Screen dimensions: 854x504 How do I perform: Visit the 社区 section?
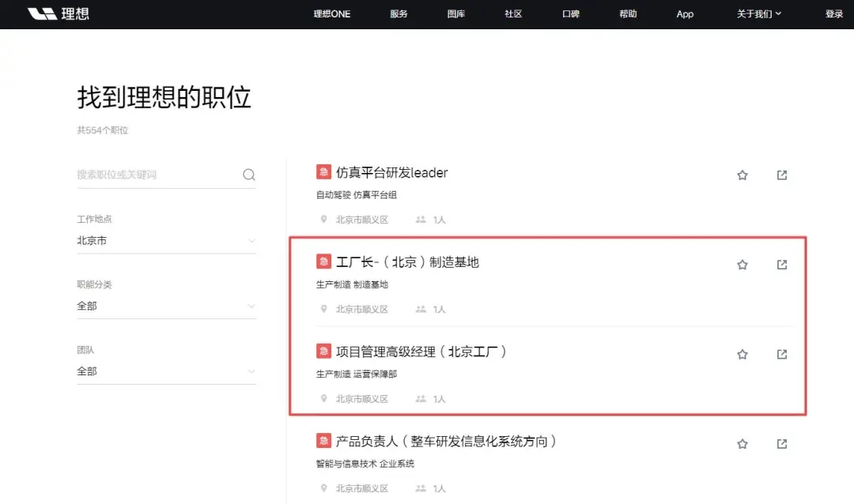pyautogui.click(x=513, y=14)
